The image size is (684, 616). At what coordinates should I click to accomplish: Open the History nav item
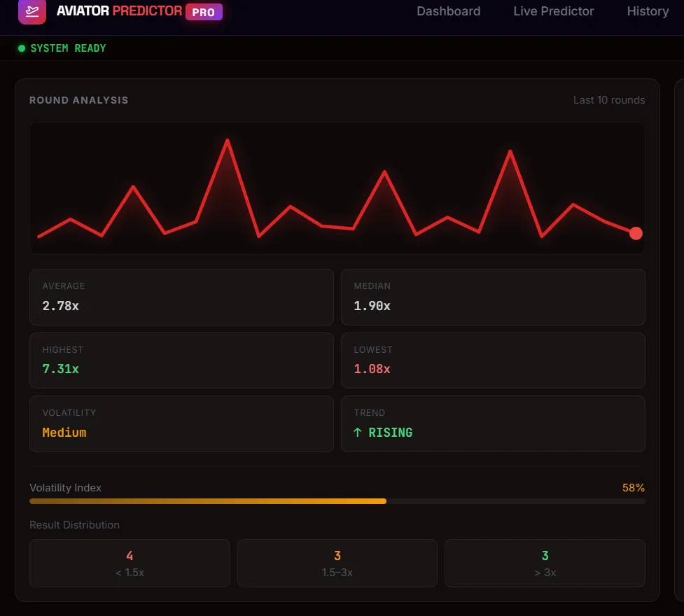click(648, 11)
